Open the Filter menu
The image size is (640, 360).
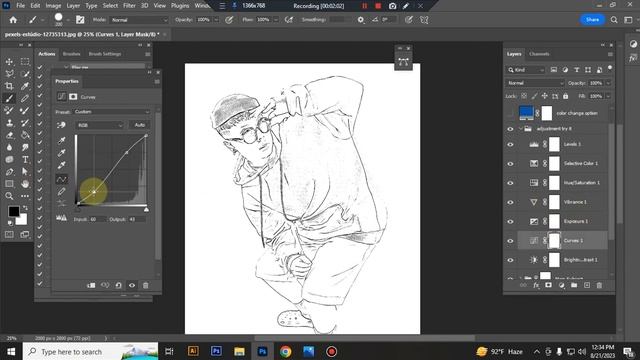[129, 6]
